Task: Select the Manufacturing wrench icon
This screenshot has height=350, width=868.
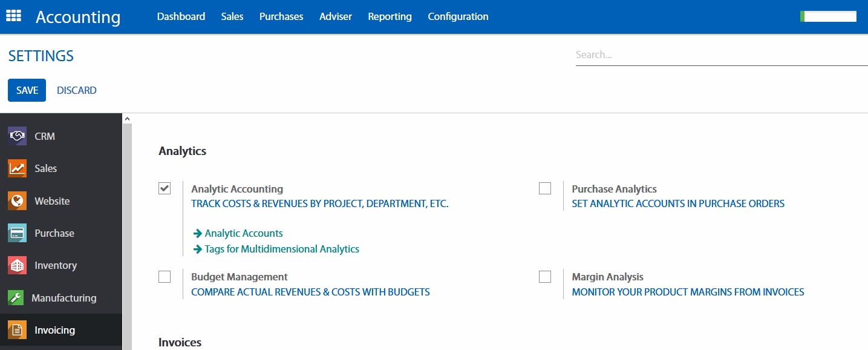Action: click(16, 298)
